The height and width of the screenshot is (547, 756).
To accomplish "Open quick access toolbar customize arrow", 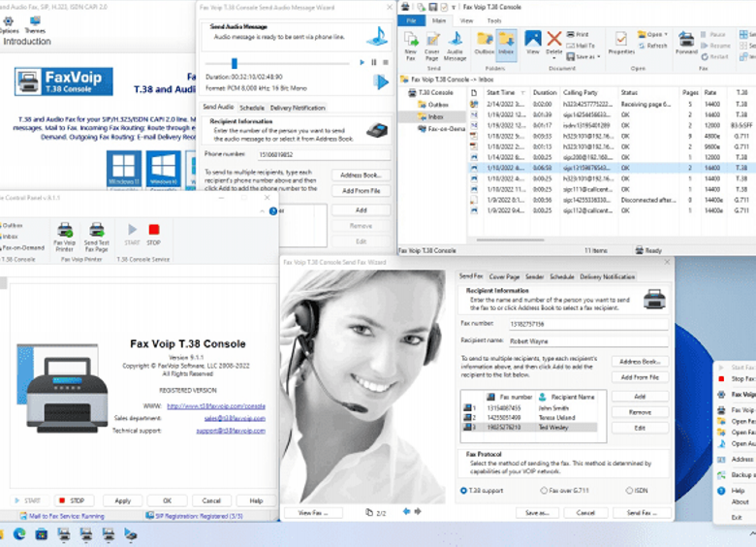I will click(454, 7).
